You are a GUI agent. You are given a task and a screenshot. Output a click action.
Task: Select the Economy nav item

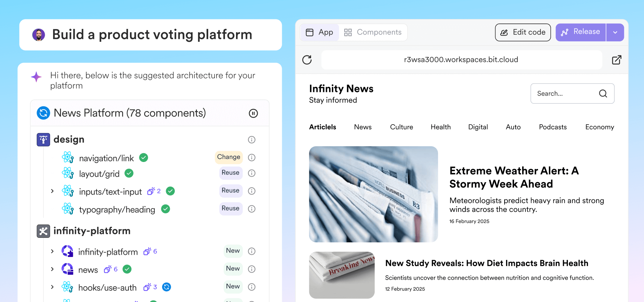coord(599,127)
